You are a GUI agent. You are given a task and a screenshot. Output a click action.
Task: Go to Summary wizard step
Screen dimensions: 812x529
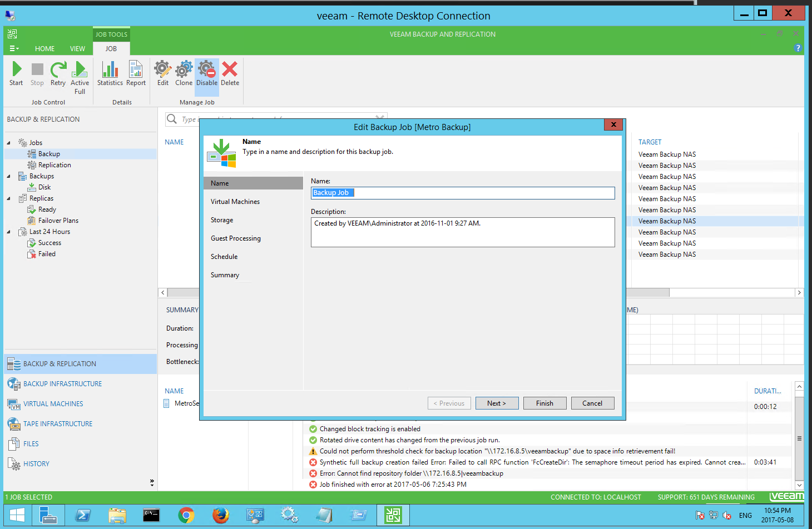pyautogui.click(x=225, y=275)
